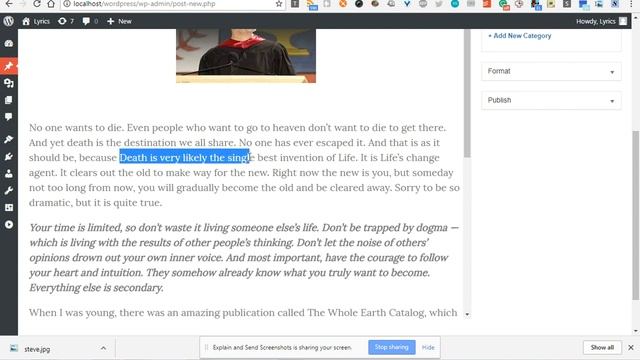Open the Appearance sidebar icon
This screenshot has width=640, height=360.
pos(9,140)
